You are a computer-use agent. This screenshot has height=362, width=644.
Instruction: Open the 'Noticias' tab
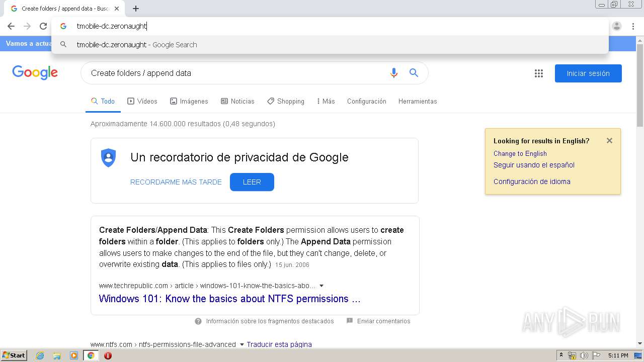click(237, 101)
